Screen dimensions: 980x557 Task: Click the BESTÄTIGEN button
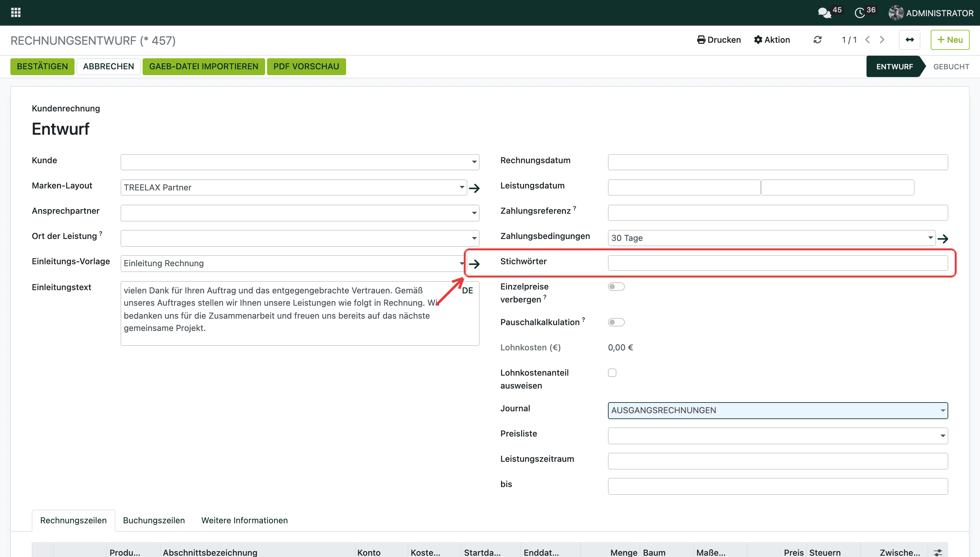(42, 67)
